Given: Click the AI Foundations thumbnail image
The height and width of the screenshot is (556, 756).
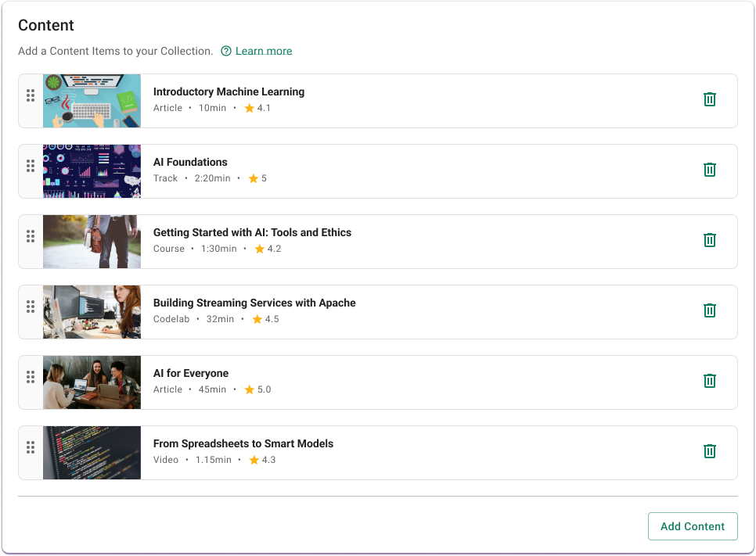Looking at the screenshot, I should coord(92,171).
